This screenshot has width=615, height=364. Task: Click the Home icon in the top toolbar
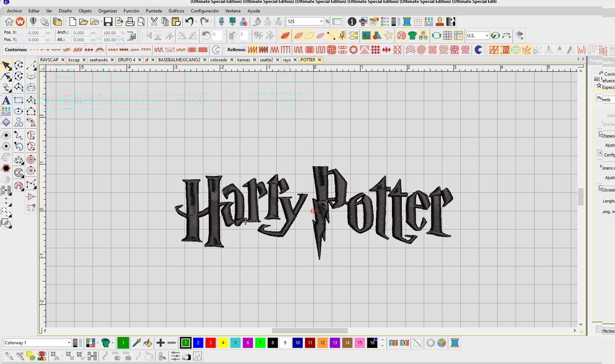tap(9, 22)
